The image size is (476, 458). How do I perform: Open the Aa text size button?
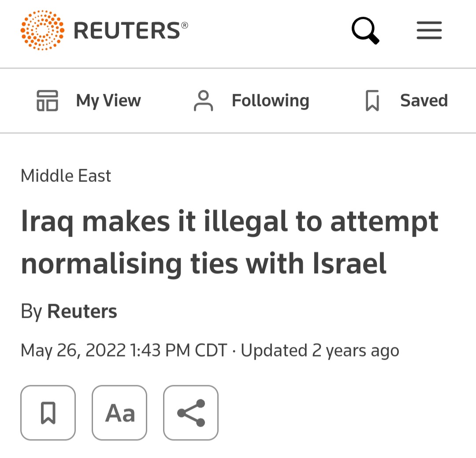point(119,413)
